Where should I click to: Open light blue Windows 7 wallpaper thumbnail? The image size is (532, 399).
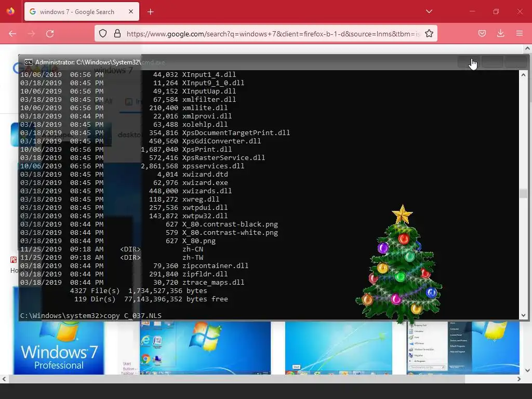(x=339, y=348)
